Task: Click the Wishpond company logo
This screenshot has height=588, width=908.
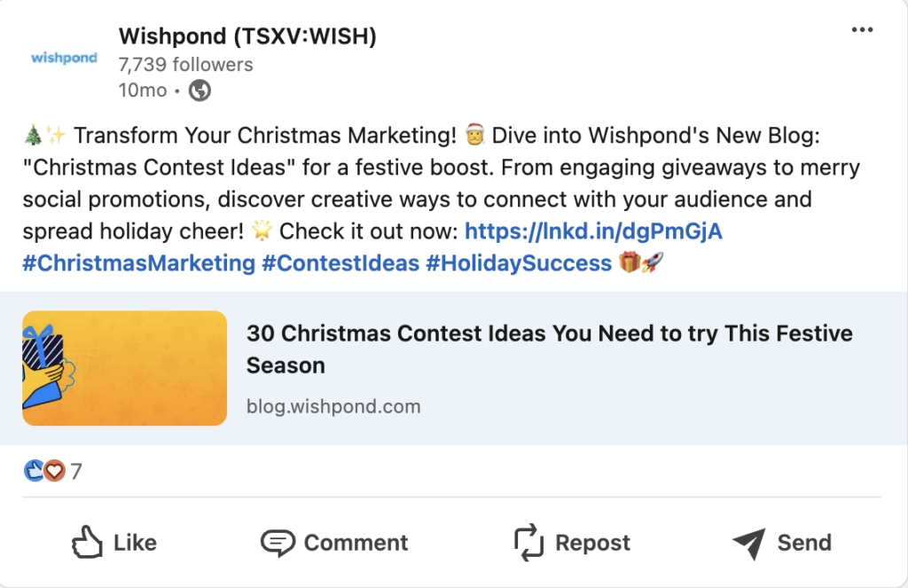Action: pos(64,59)
